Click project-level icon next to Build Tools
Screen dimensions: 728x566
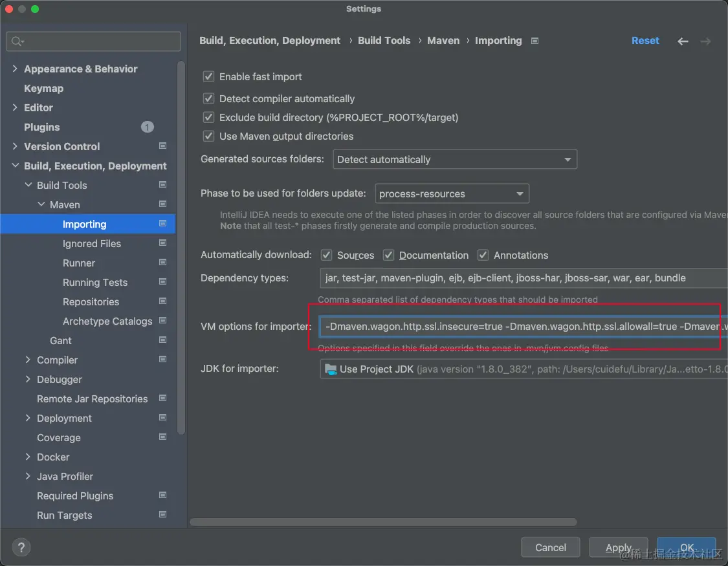point(162,184)
